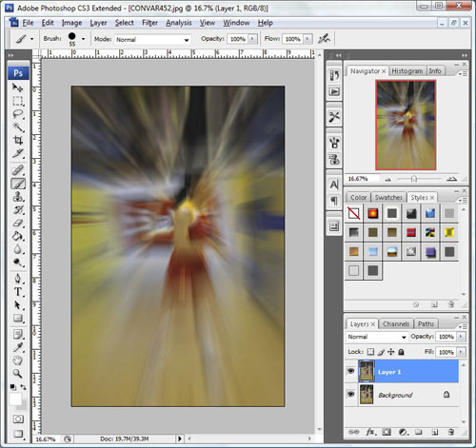Select the Magic Wand tool

click(x=17, y=127)
